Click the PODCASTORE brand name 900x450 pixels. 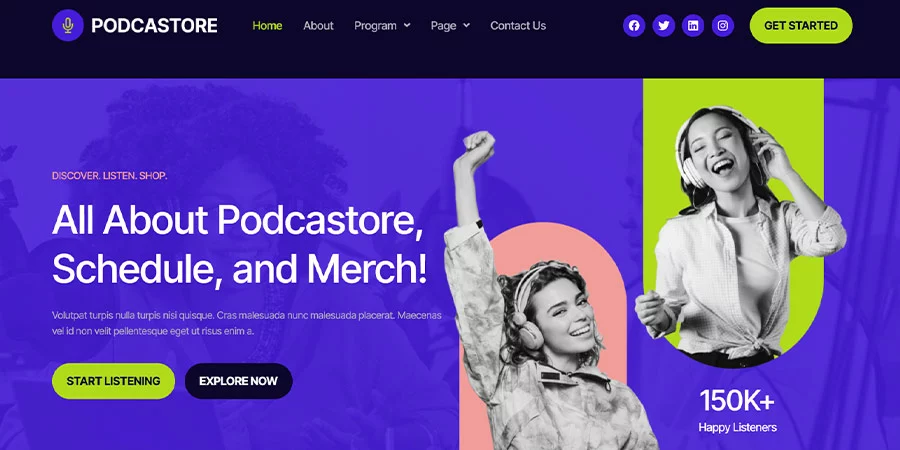(x=154, y=25)
